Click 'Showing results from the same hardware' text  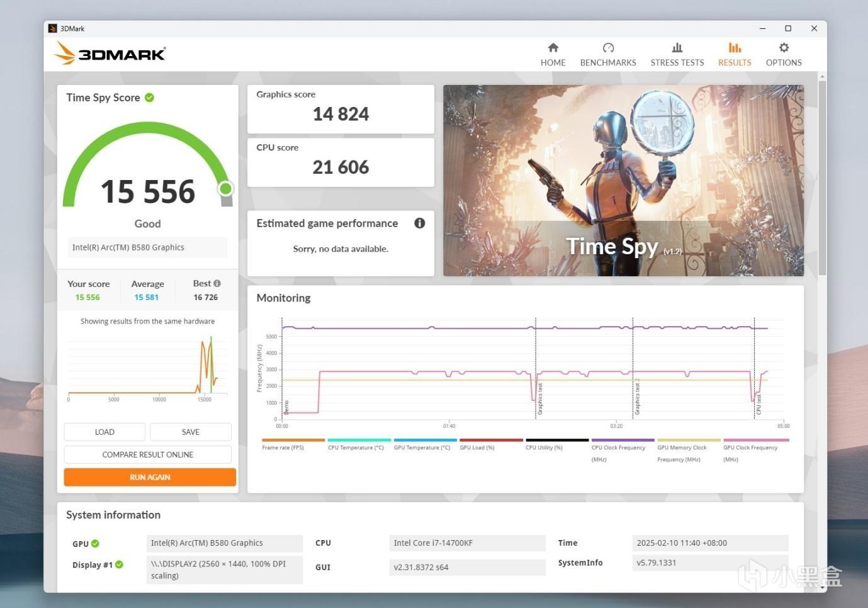point(147,322)
